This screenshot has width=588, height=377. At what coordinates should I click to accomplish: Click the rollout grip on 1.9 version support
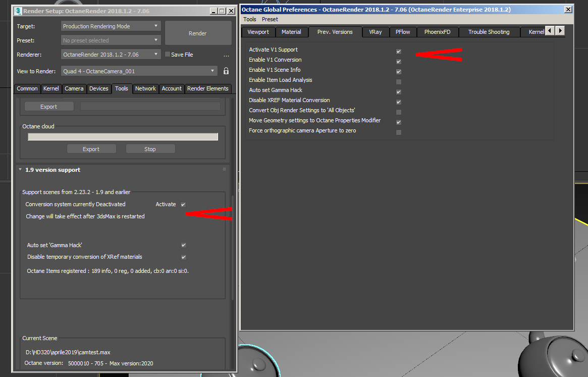pyautogui.click(x=224, y=169)
